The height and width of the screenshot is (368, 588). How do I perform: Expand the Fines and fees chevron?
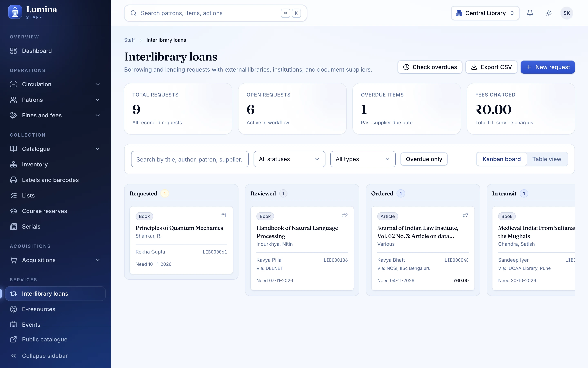[x=98, y=115]
